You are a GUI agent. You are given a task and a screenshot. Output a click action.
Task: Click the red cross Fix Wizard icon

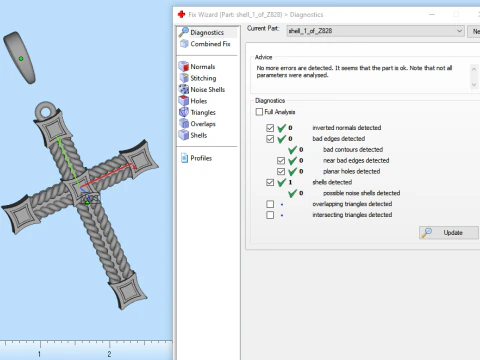[181, 14]
